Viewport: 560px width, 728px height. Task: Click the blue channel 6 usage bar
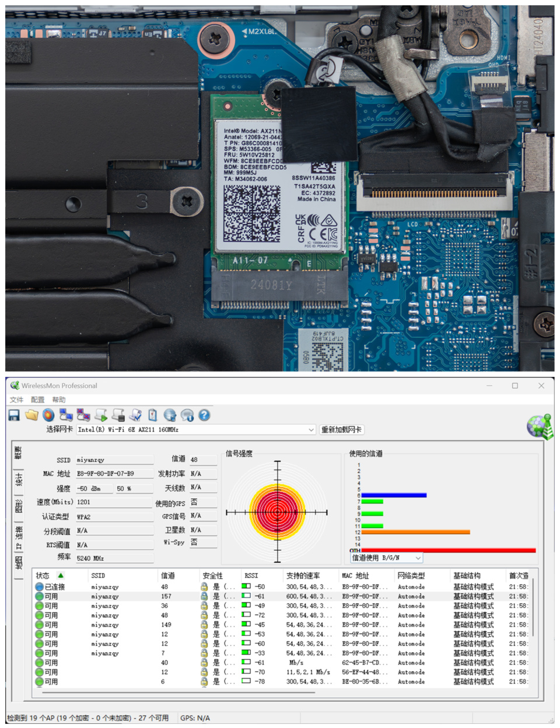pos(394,495)
